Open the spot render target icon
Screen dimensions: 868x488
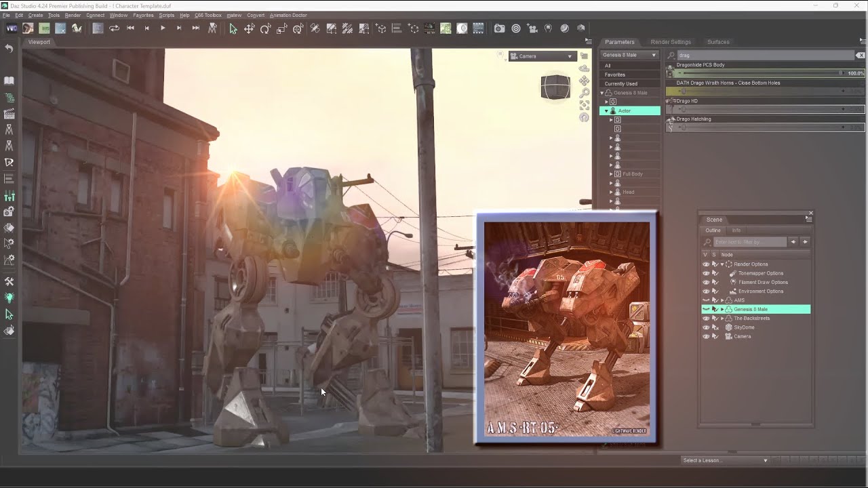pos(516,28)
